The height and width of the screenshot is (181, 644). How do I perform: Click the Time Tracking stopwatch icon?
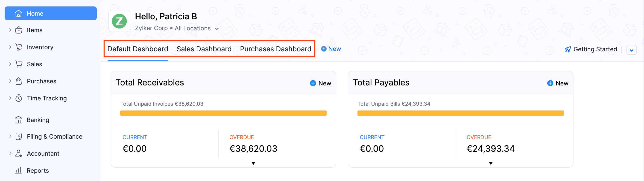pos(19,98)
